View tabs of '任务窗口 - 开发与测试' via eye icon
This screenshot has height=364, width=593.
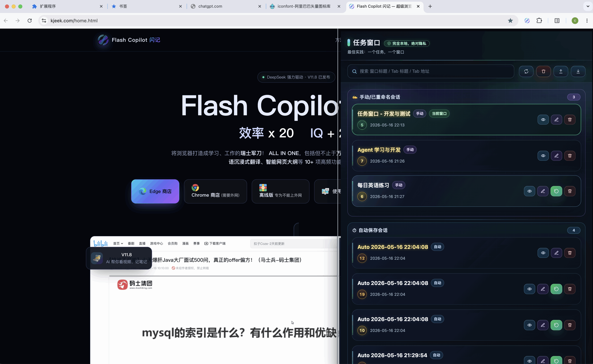(543, 120)
